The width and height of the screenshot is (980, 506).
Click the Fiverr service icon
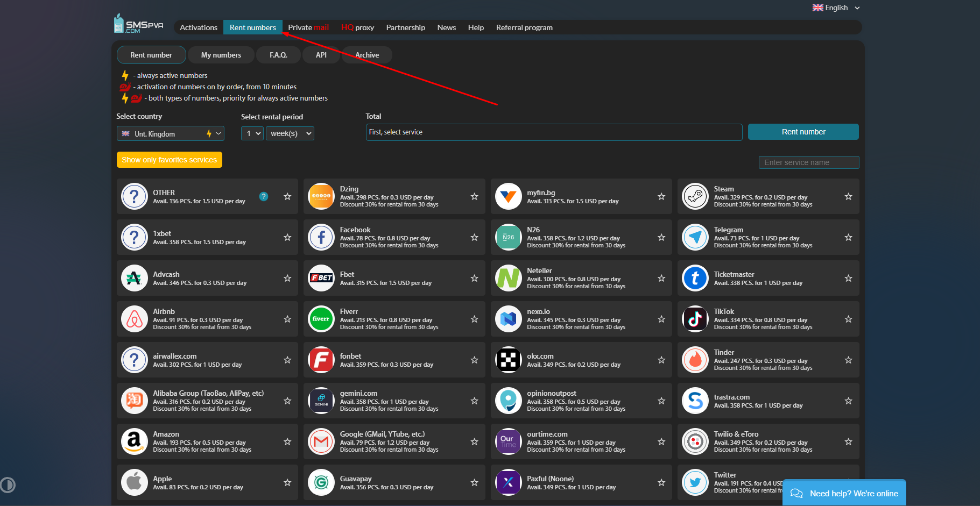pyautogui.click(x=321, y=319)
